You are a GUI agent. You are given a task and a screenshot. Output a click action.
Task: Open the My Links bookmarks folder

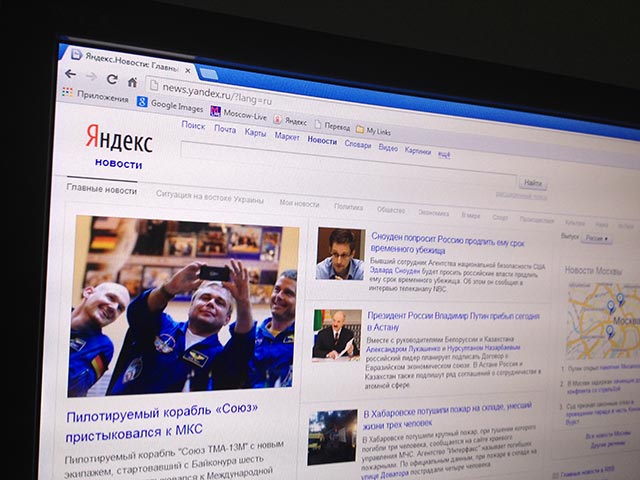click(x=372, y=130)
